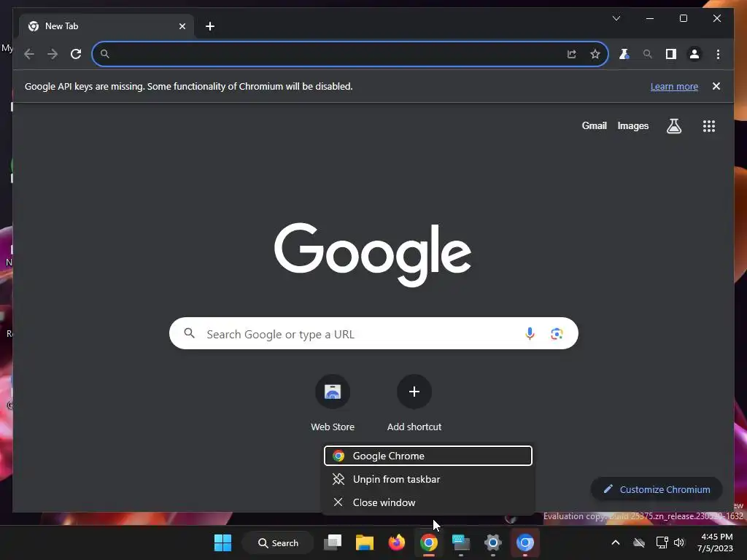Search by image with Google Lens
747x560 pixels.
tap(557, 334)
